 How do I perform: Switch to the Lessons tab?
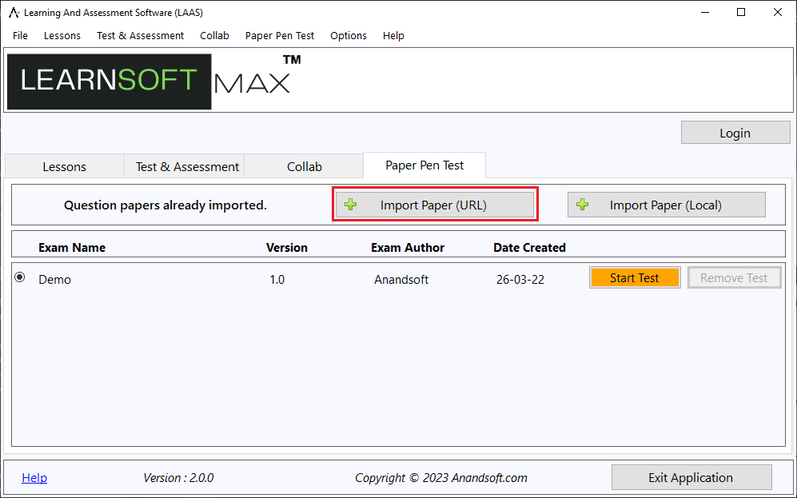click(x=64, y=167)
